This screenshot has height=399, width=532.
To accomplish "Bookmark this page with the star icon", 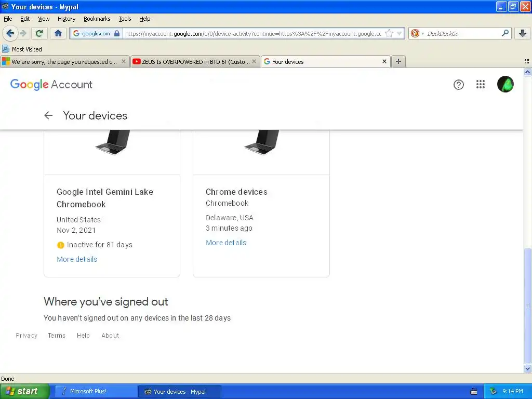I will [x=389, y=33].
